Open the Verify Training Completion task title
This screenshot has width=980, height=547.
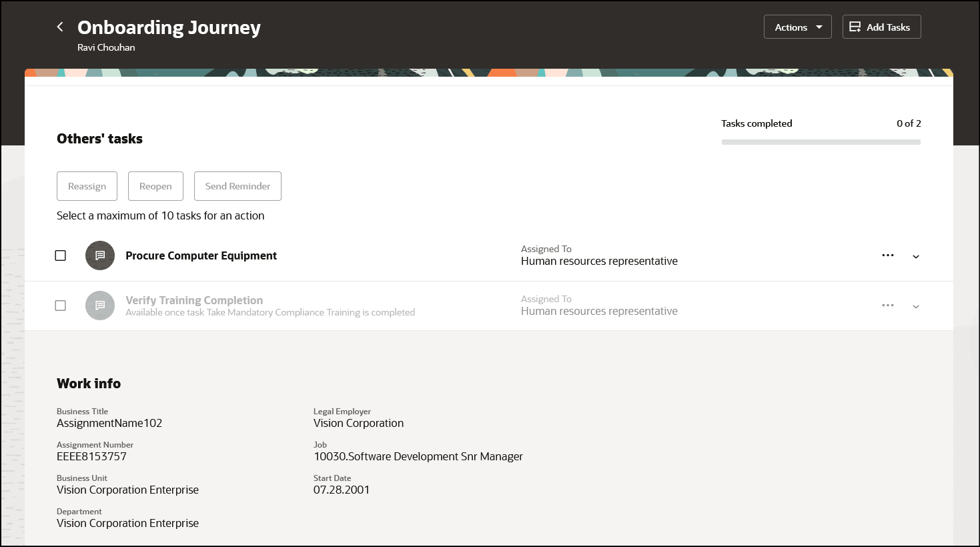(x=194, y=300)
